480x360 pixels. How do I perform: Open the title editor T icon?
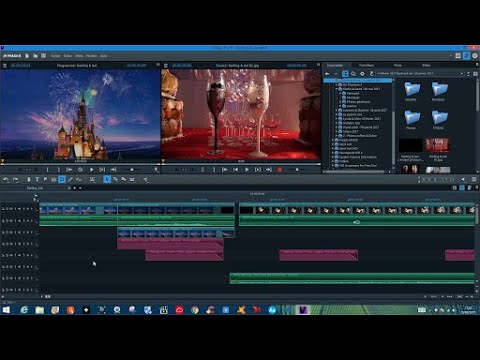tap(37, 180)
